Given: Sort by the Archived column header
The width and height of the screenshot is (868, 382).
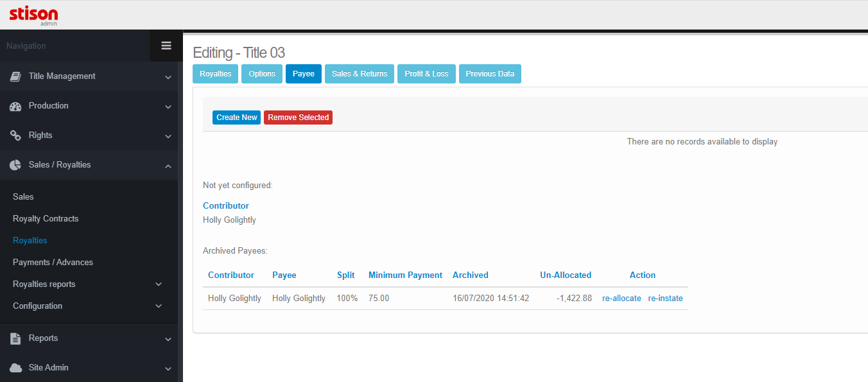Looking at the screenshot, I should pos(471,275).
